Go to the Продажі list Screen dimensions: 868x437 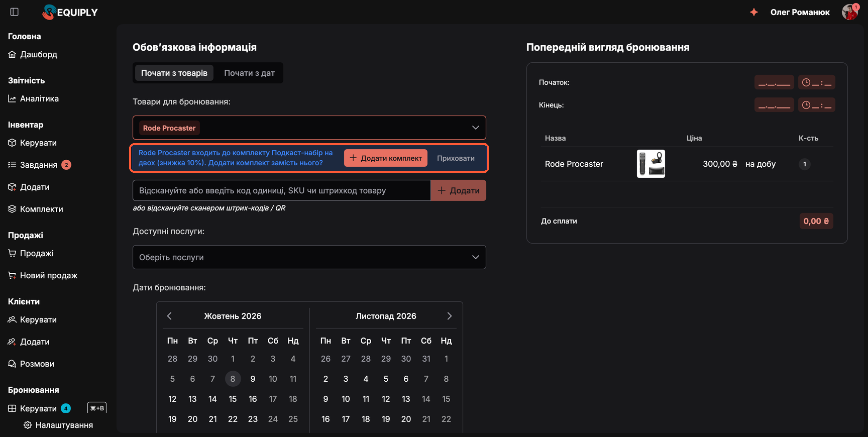coord(31,253)
